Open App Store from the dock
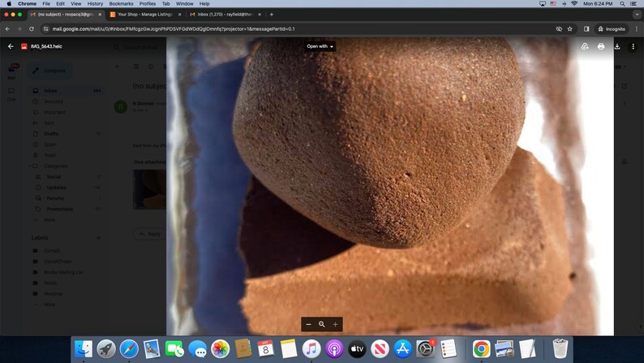 click(x=402, y=349)
